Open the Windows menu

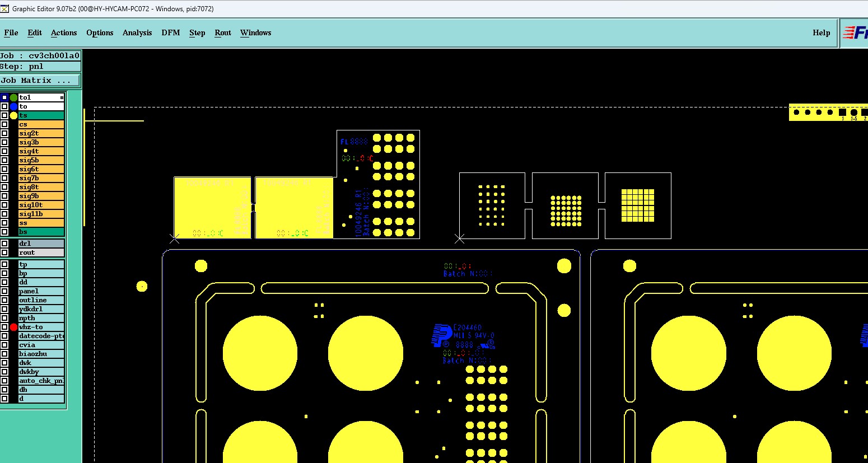[x=256, y=32]
